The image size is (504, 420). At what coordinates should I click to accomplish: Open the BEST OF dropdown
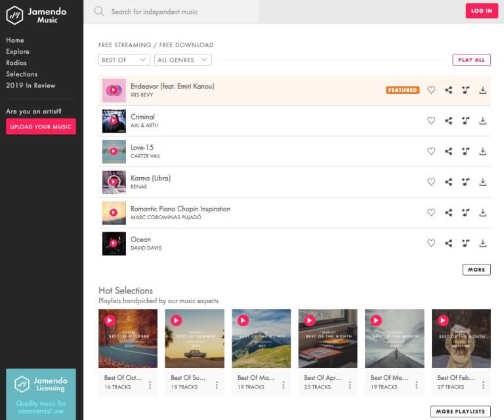tap(124, 60)
